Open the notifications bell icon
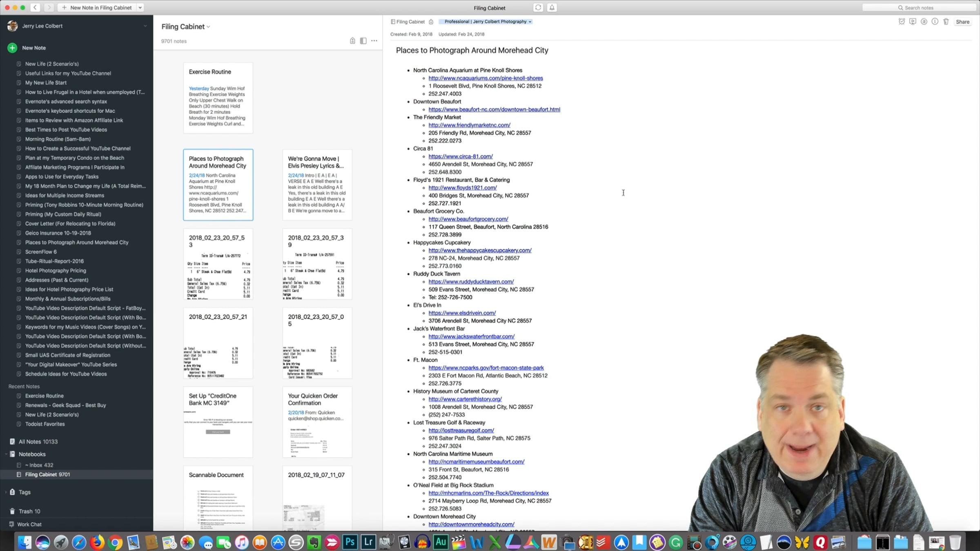This screenshot has width=980, height=551. click(x=552, y=7)
